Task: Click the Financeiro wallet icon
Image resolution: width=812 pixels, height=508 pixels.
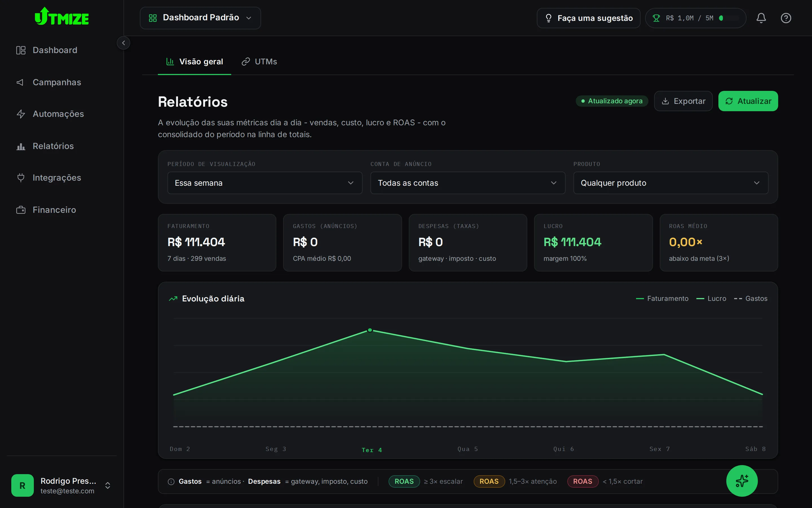Action: (x=21, y=210)
